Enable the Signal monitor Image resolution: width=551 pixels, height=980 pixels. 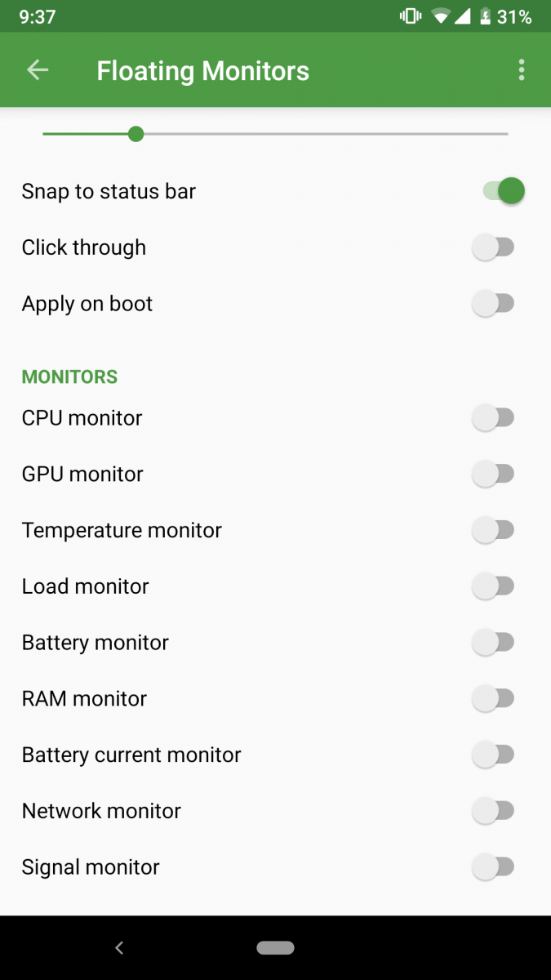pos(493,866)
